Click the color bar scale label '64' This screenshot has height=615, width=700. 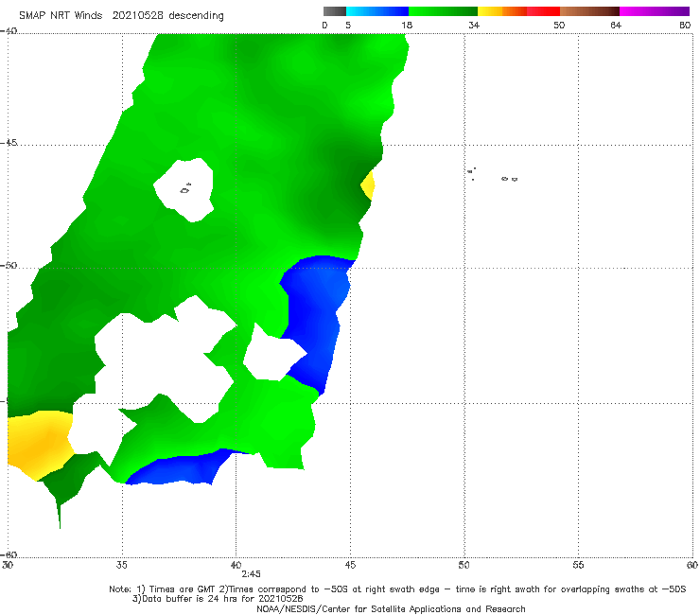pos(616,26)
